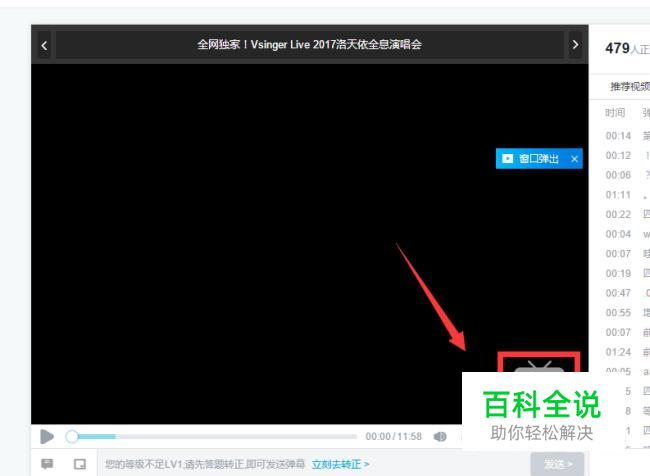Seek within the video progress track
Viewport: 650px width, 476px height.
[x=215, y=436]
